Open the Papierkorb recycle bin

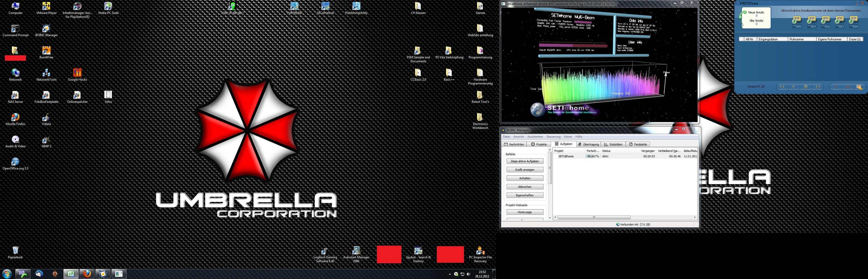pos(15,253)
